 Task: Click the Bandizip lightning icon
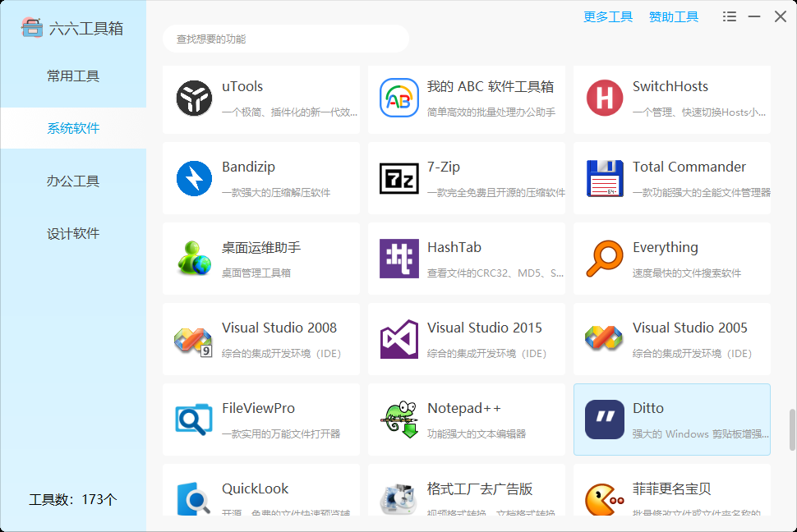point(194,178)
